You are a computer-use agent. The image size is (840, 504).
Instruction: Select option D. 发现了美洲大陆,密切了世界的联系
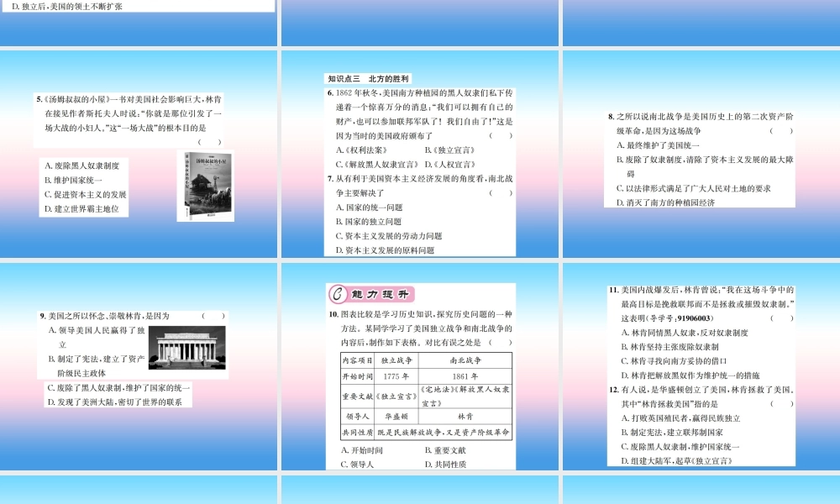114,402
